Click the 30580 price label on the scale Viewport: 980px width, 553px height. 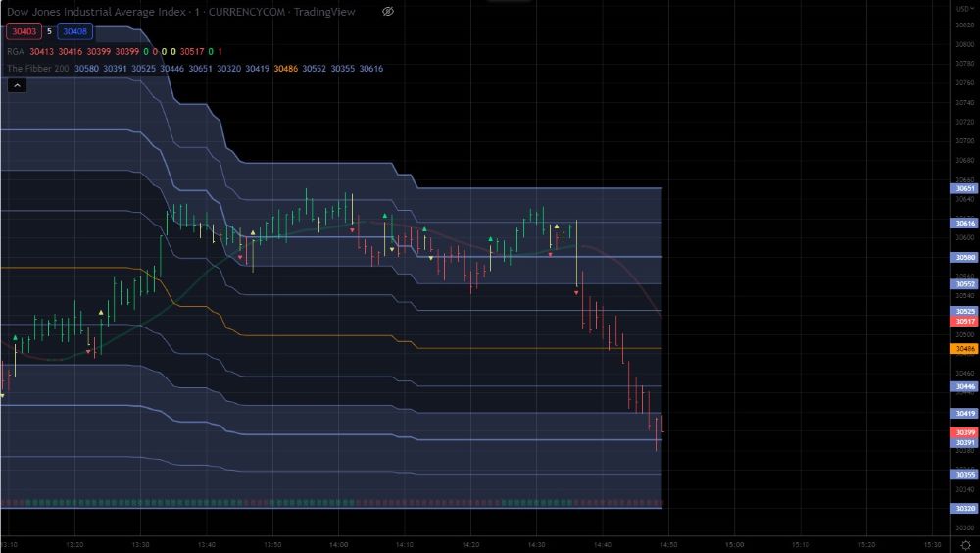[x=964, y=257]
